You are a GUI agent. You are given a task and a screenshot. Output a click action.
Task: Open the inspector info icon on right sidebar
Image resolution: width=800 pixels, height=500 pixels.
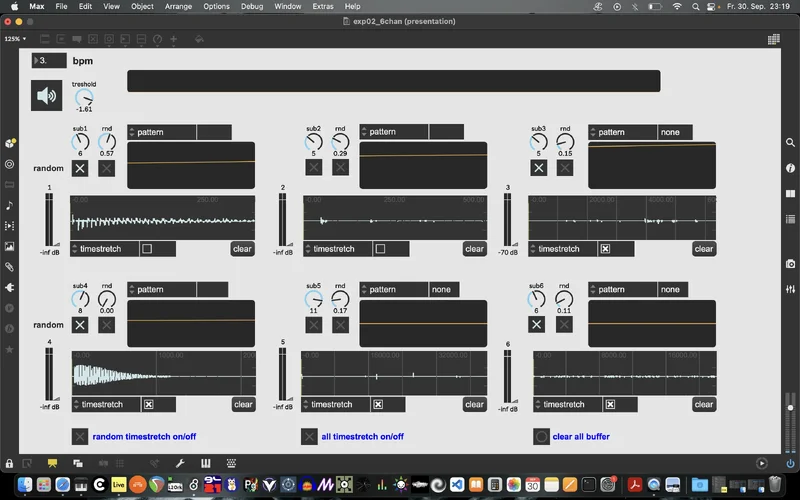pyautogui.click(x=790, y=168)
